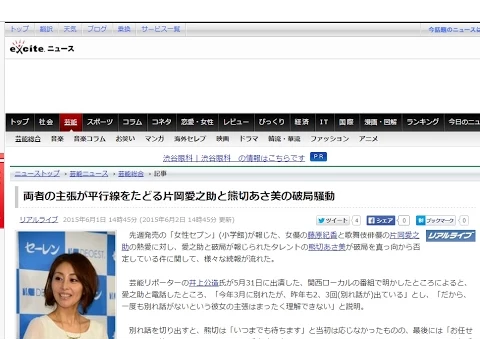Click the 渋谷眼科 sponsored link
The height and width of the screenshot is (360, 480).
[234, 158]
